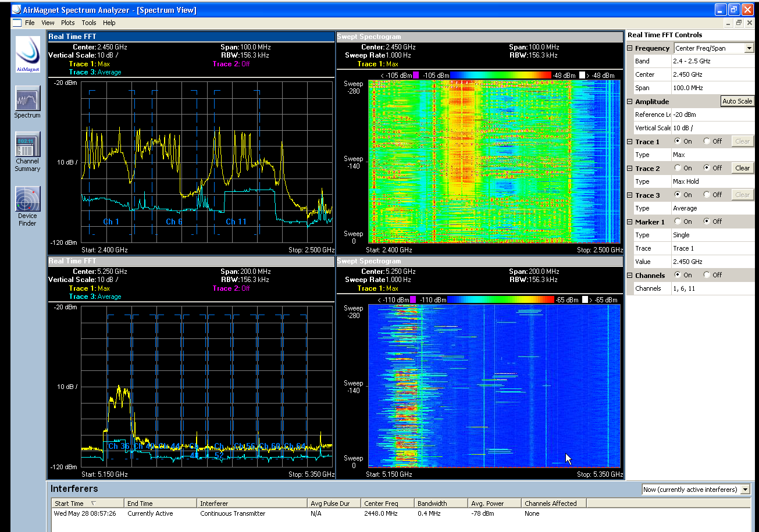
Task: Open the Help menu
Action: click(x=109, y=23)
